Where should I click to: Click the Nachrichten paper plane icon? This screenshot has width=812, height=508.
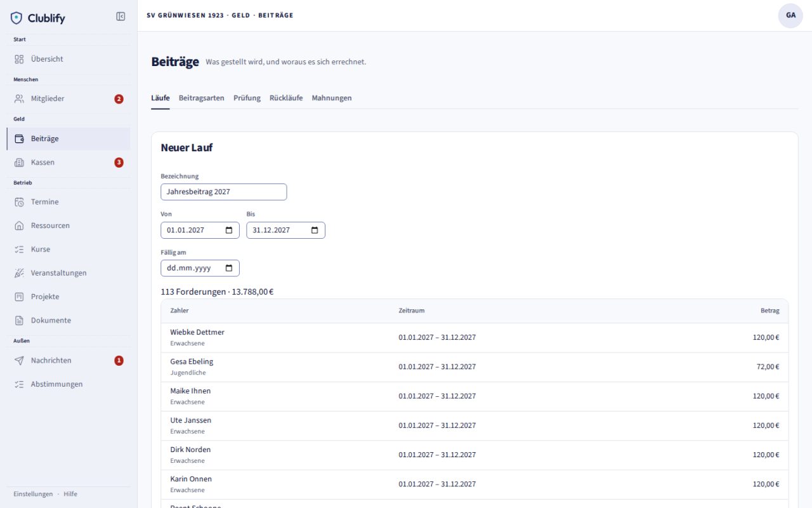[x=19, y=361]
